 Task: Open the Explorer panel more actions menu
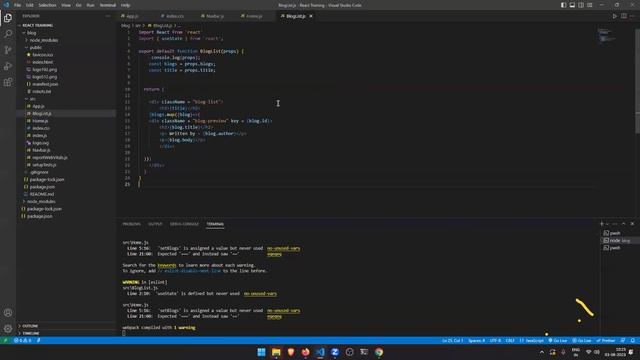[x=108, y=16]
